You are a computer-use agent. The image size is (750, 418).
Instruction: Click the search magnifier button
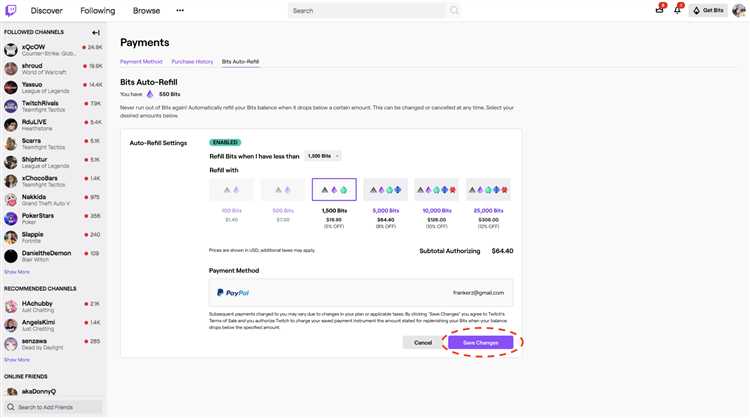pos(454,11)
